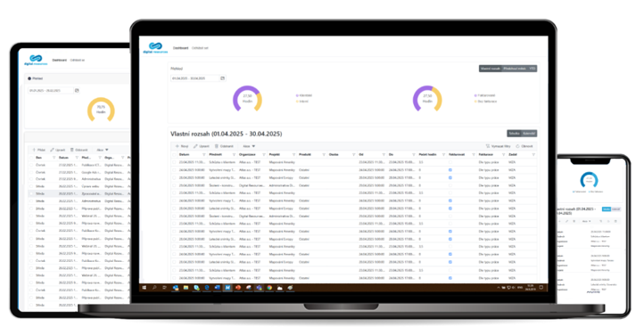Image resolution: width=644 pixels, height=327 pixels.
Task: Open the Windows Start menu icon
Action: pyautogui.click(x=144, y=288)
